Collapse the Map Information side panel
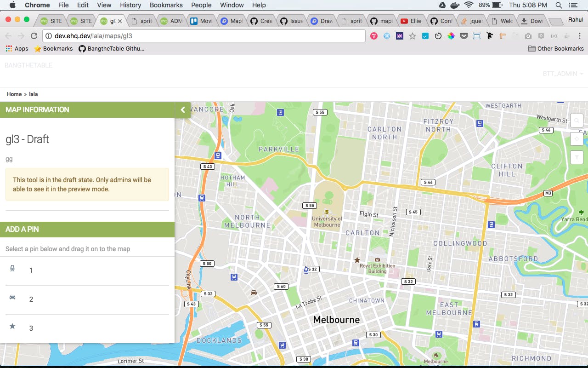Screen dimensions: 588x368 [x=183, y=110]
